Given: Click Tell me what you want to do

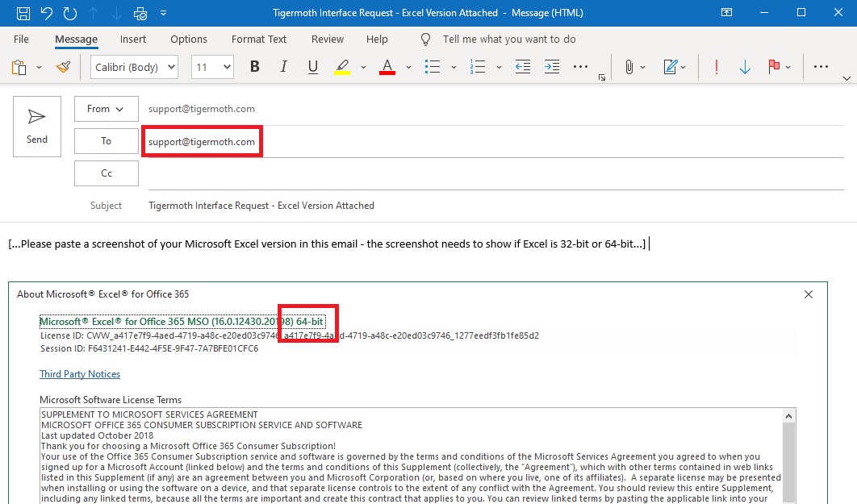Looking at the screenshot, I should point(509,40).
